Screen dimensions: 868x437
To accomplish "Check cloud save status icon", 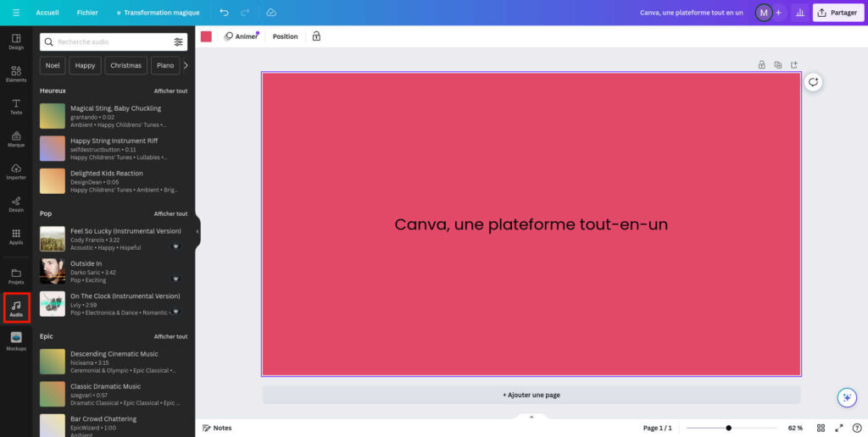I will tap(270, 12).
